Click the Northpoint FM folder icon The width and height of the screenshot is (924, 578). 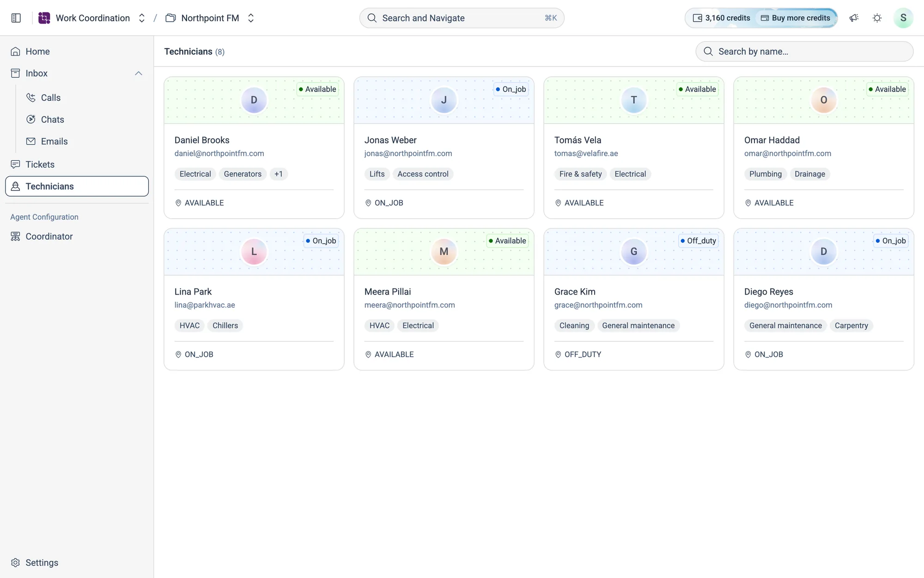170,18
